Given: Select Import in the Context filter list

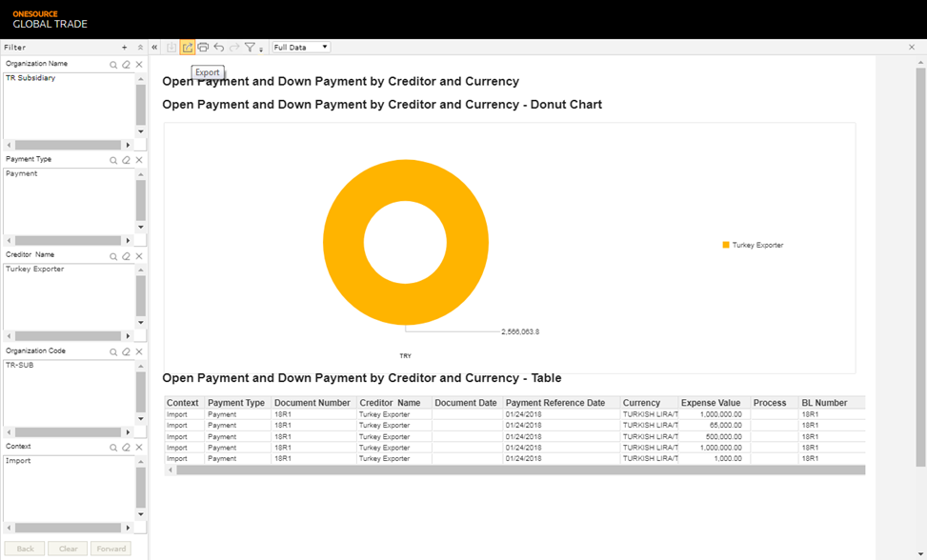Looking at the screenshot, I should pyautogui.click(x=18, y=461).
